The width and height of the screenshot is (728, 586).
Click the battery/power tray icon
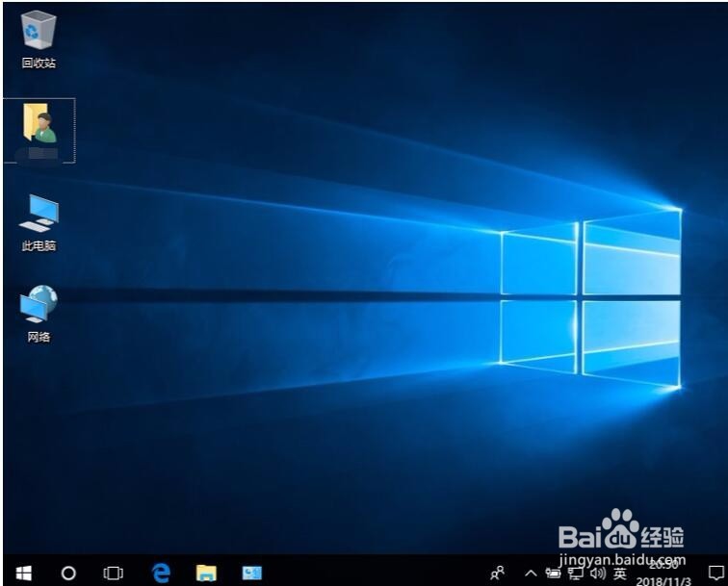(x=553, y=573)
